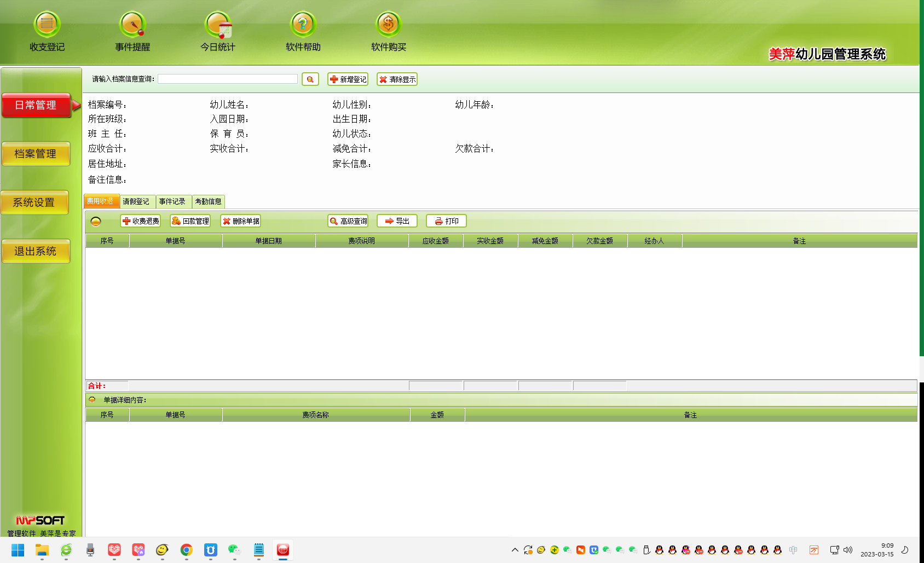
Task: Collapse the fee list round toggle icon
Action: coord(96,221)
